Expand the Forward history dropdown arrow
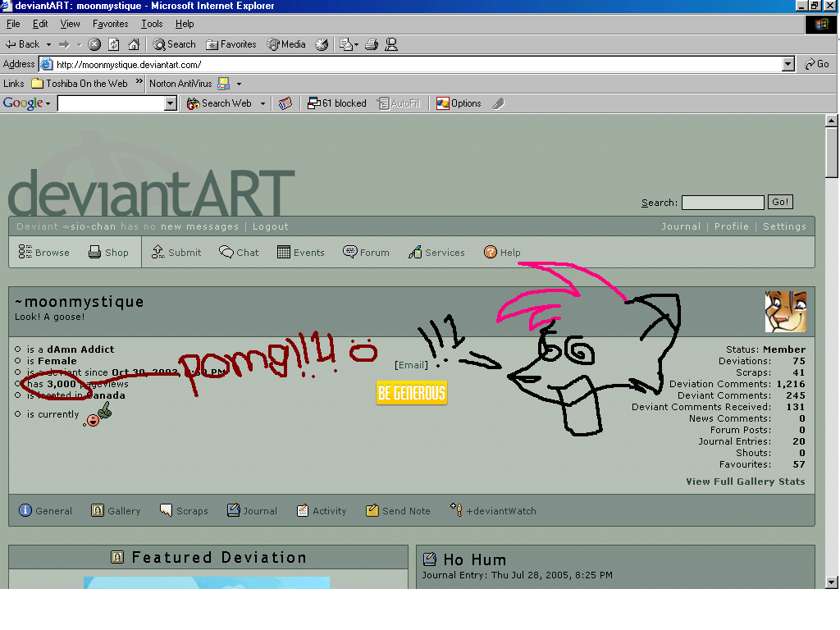This screenshot has height=630, width=840. point(79,44)
